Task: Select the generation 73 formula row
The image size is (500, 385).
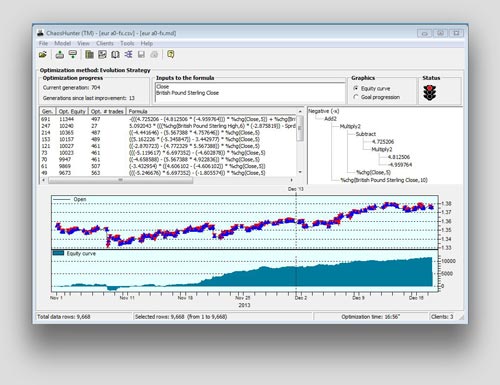Action: pyautogui.click(x=168, y=153)
